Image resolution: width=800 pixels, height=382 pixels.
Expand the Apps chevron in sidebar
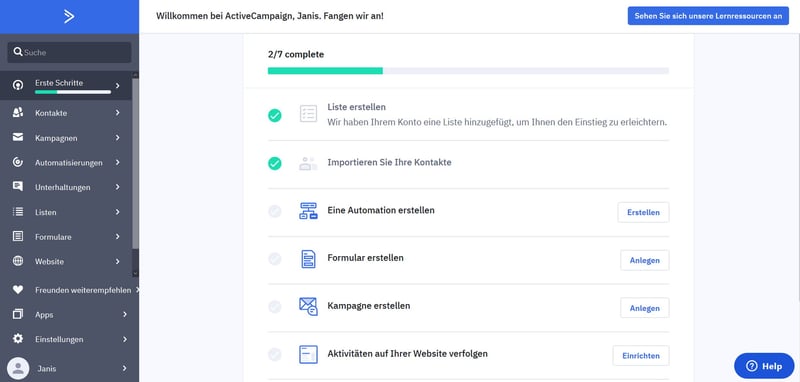coord(125,315)
